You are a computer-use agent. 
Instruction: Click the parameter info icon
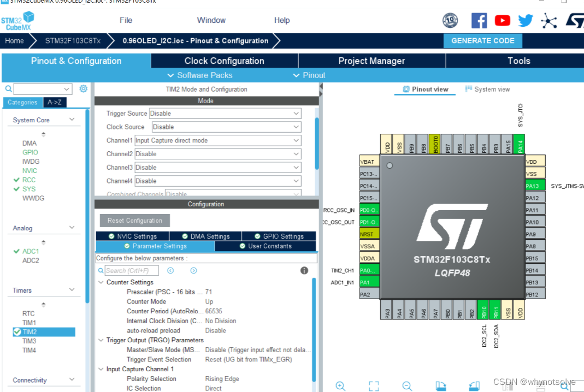(304, 271)
